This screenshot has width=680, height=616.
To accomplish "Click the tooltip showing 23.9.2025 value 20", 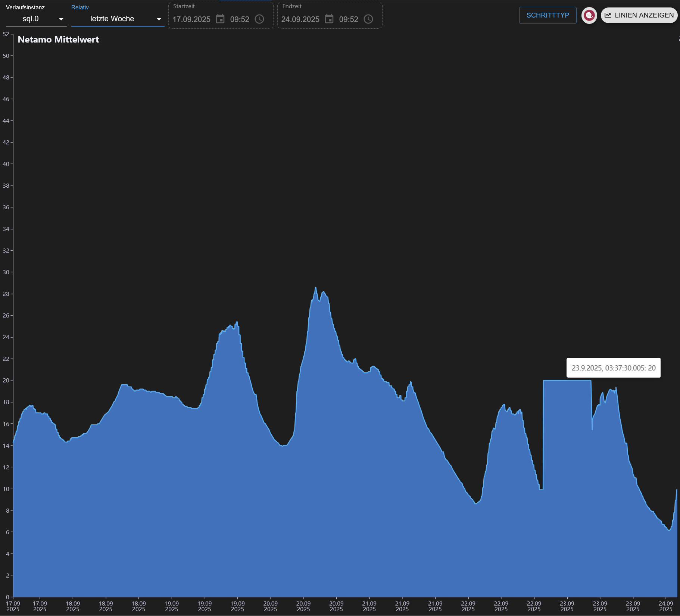I will coord(613,368).
